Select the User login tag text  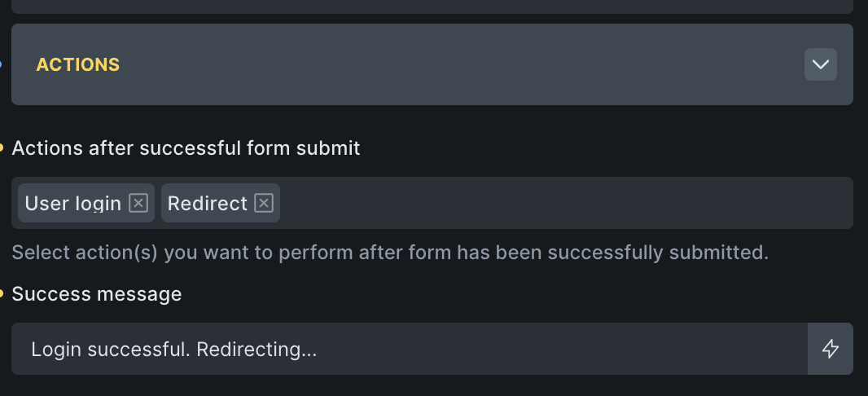pos(72,203)
